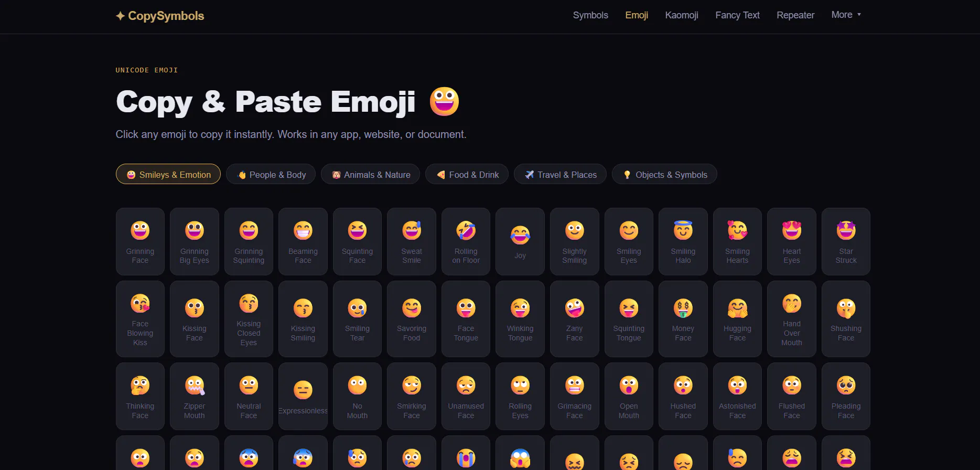Copy the Rolling Eyes emoji

click(520, 396)
